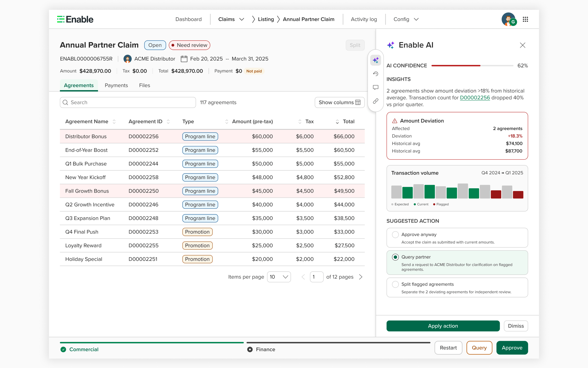Go to previous page arrow
Image resolution: width=588 pixels, height=368 pixels.
(x=303, y=277)
